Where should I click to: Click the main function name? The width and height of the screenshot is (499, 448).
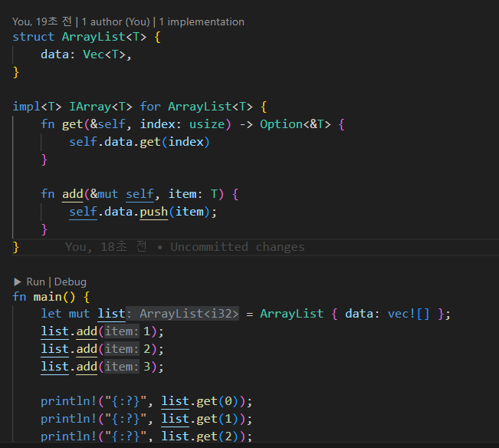point(48,296)
